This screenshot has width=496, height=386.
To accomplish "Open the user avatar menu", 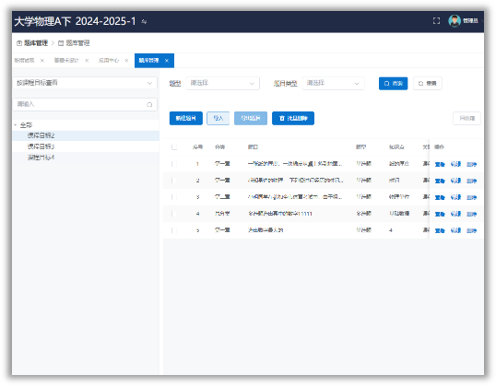I will [x=454, y=21].
